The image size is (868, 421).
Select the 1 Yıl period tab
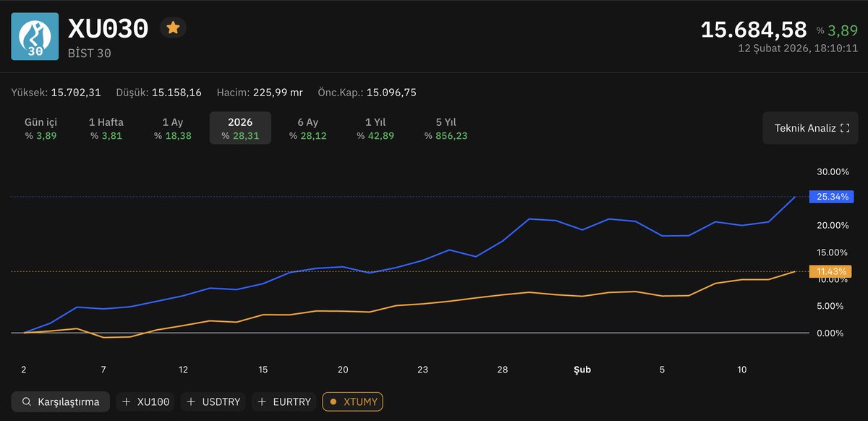click(x=375, y=128)
